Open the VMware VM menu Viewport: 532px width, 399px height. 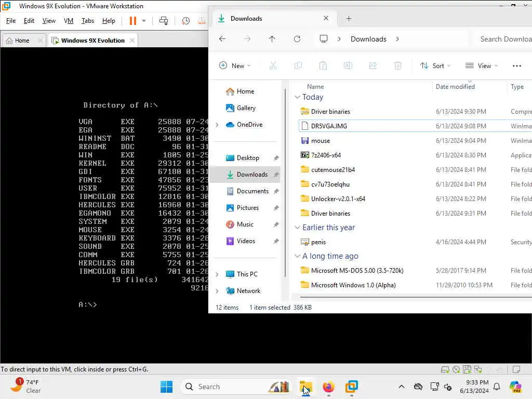[69, 21]
